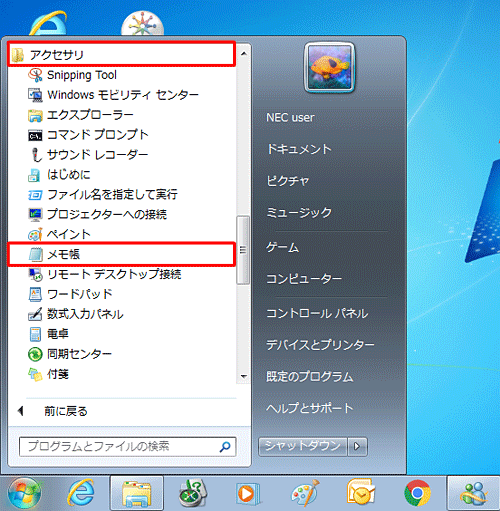Click the シャットダウン button
Screen dimensions: 500x511
click(x=303, y=446)
